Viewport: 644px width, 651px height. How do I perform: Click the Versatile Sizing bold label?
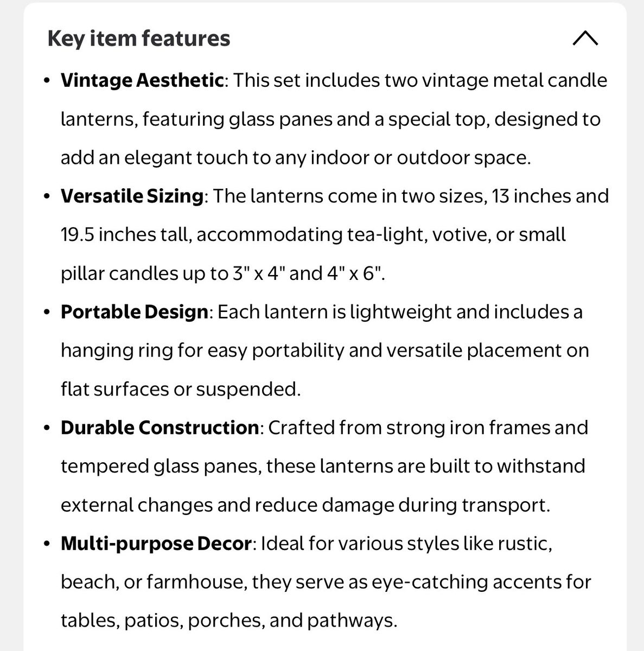coord(132,196)
